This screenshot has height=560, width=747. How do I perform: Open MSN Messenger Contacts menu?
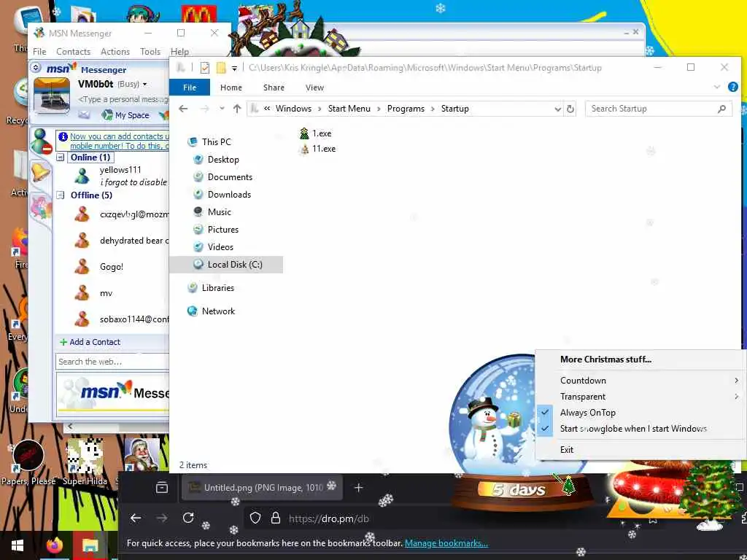(74, 52)
